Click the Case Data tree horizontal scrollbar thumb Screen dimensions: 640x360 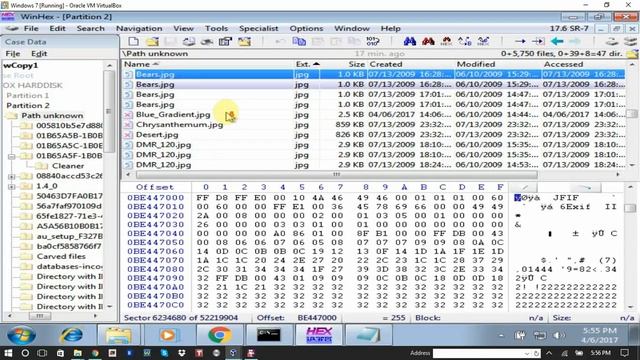coord(39,316)
